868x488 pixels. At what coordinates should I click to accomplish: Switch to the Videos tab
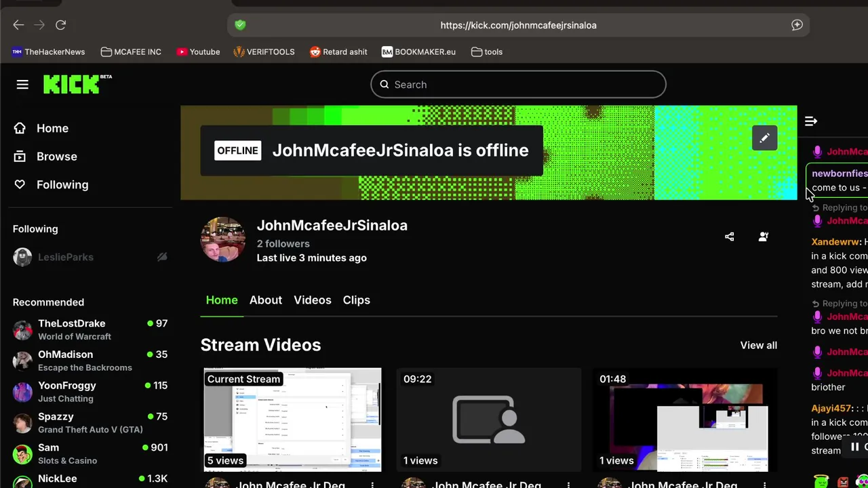[x=313, y=300]
